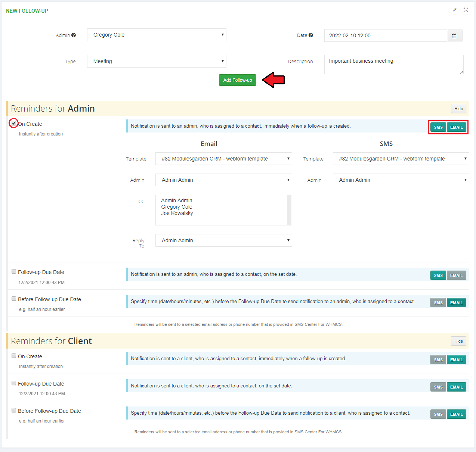The image size is (476, 452).
Task: Toggle EMAIL for admin On Create
Action: tap(456, 127)
